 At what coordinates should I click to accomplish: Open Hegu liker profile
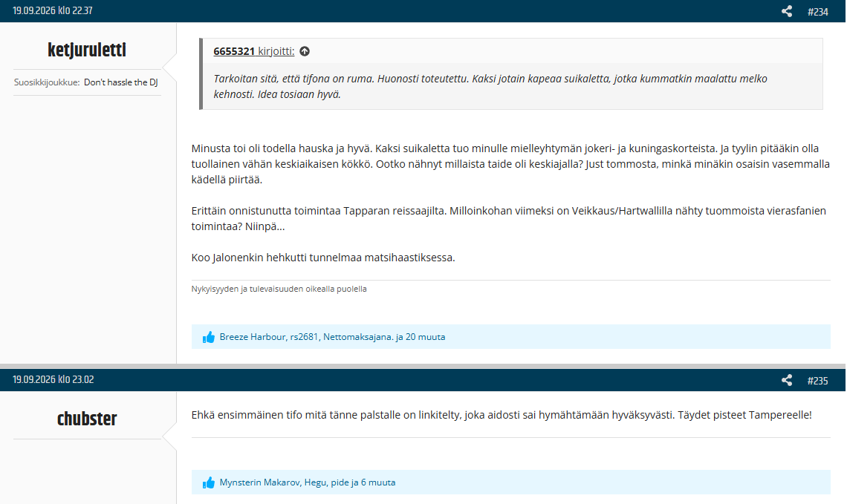315,482
